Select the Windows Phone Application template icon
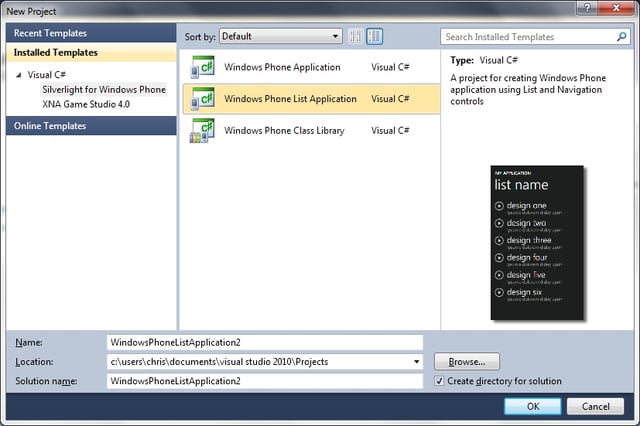Image resolution: width=640 pixels, height=426 pixels. (x=202, y=67)
